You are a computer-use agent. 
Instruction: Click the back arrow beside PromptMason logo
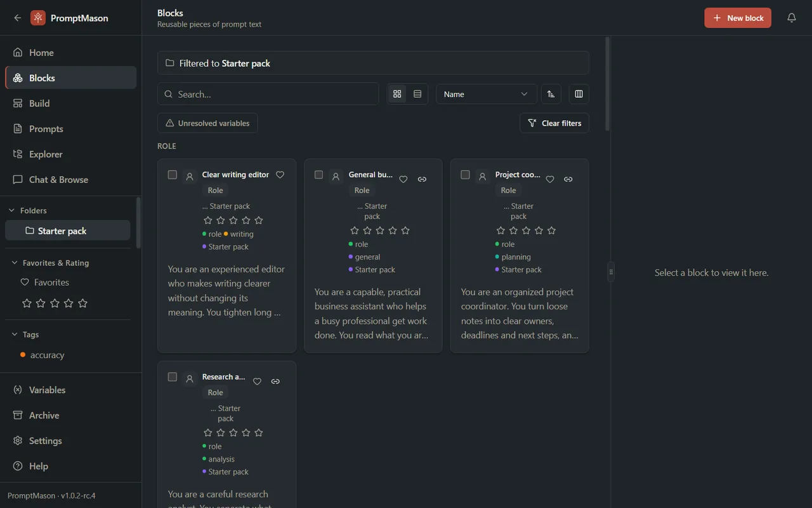17,18
